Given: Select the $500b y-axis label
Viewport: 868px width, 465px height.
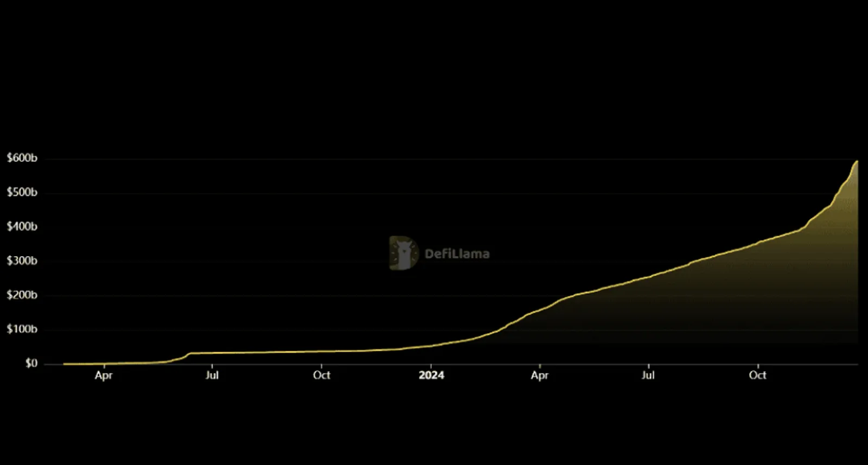Looking at the screenshot, I should [x=22, y=192].
